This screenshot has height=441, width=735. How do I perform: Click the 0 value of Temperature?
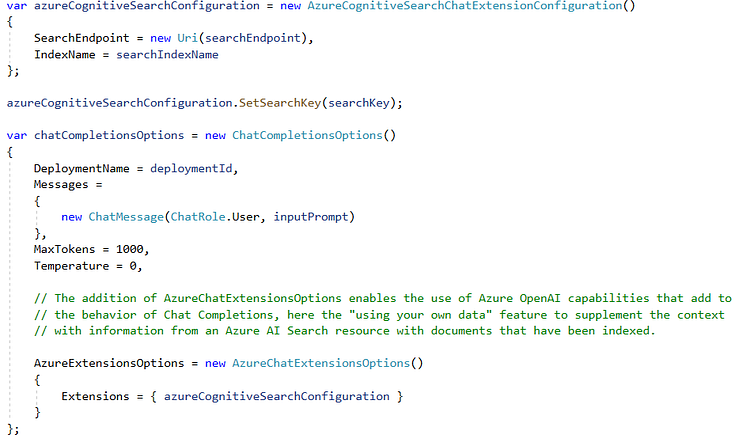133,266
